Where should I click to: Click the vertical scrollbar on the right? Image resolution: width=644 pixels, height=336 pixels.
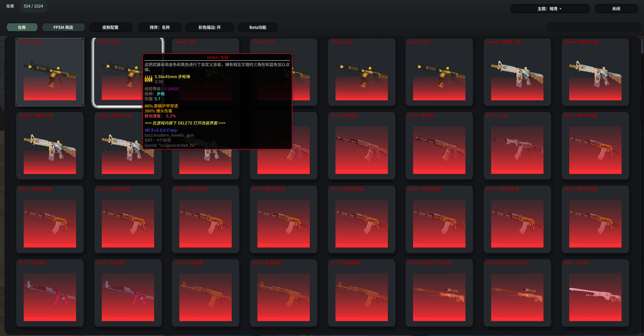(642, 47)
